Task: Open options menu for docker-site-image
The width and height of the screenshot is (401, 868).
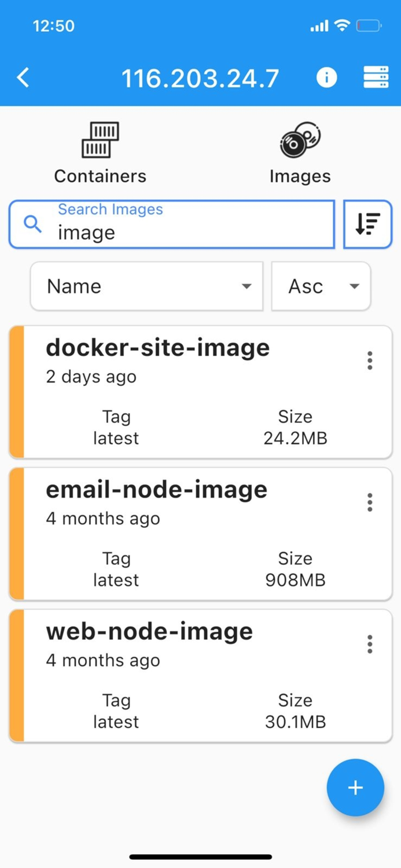Action: pyautogui.click(x=369, y=360)
